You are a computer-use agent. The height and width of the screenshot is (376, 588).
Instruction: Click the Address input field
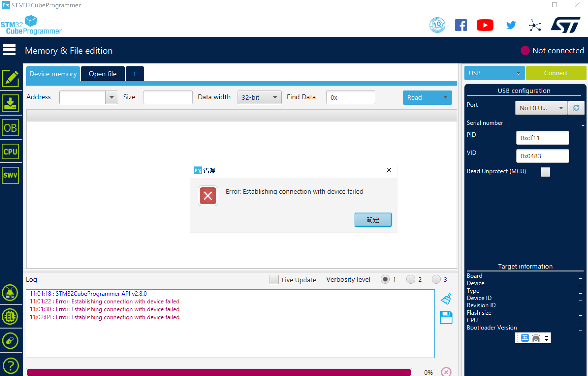pyautogui.click(x=82, y=97)
